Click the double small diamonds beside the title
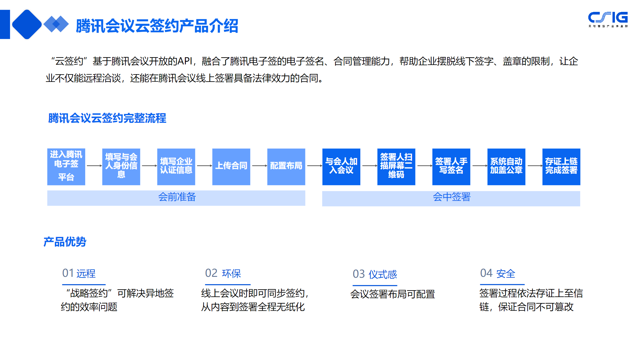644x362 pixels. pyautogui.click(x=56, y=24)
